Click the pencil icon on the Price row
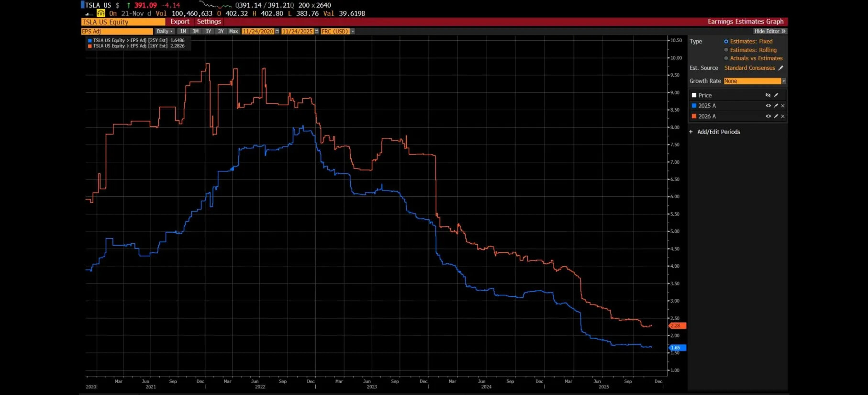 point(776,95)
